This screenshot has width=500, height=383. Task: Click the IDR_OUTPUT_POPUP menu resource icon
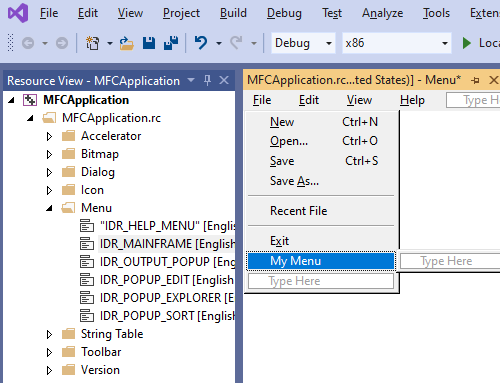click(x=87, y=262)
